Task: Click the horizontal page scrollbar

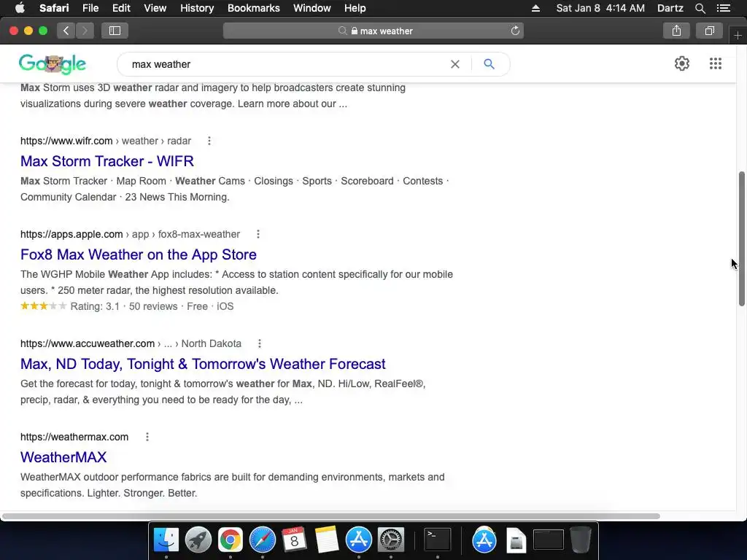Action: [331, 516]
